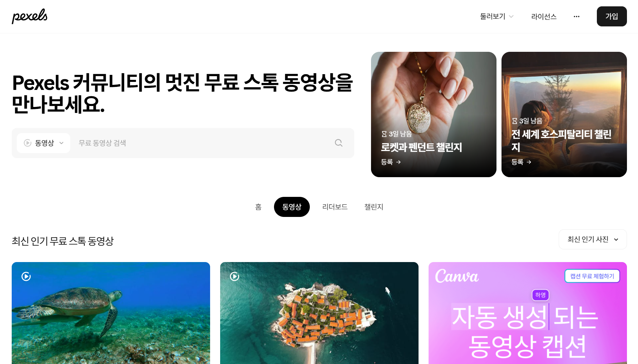Viewport: 638px width, 364px height.
Task: Select the active 동영상 tab
Action: (x=292, y=207)
